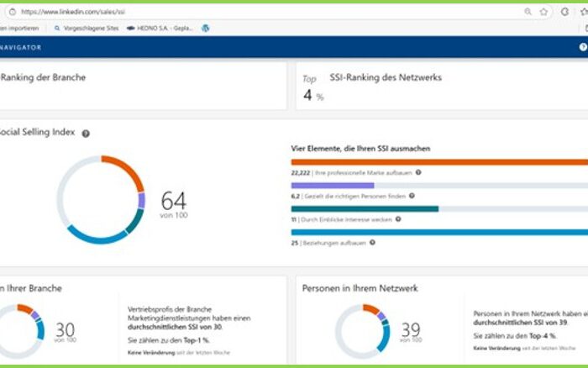Click the teal 'Einblicke' progress bar
This screenshot has width=588, height=368.
365,209
